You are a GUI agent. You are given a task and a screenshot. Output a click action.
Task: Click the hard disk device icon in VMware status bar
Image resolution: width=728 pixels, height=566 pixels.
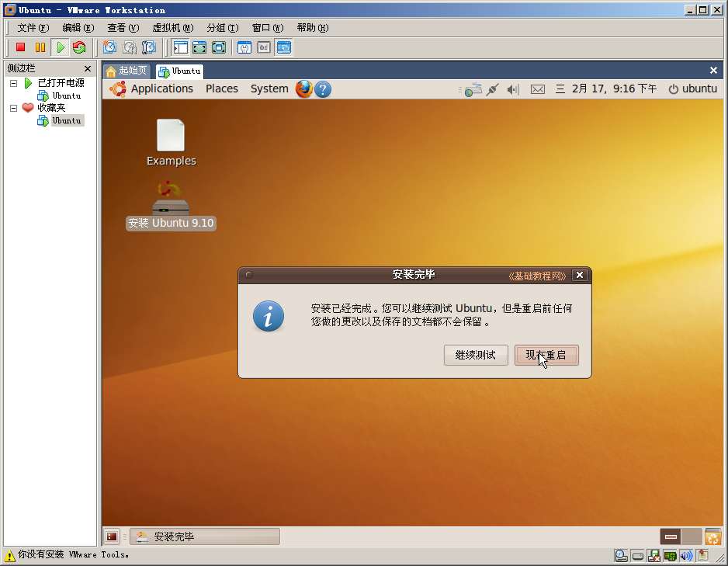pos(638,556)
